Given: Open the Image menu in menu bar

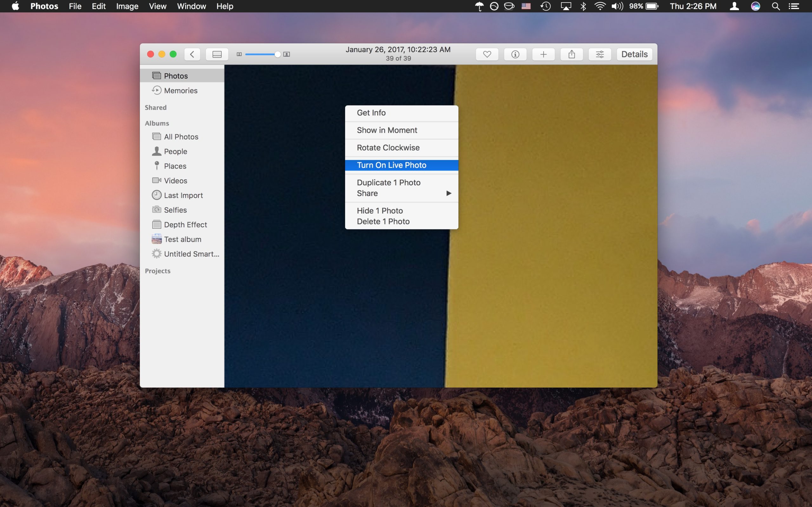Looking at the screenshot, I should click(x=127, y=6).
